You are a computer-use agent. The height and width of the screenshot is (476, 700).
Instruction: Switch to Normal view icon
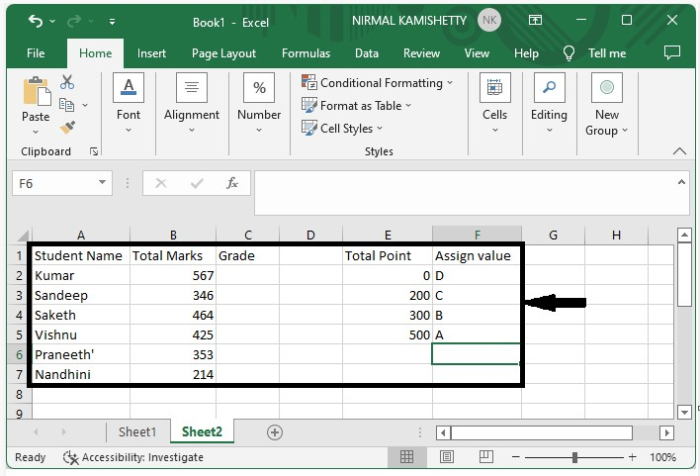[x=406, y=457]
